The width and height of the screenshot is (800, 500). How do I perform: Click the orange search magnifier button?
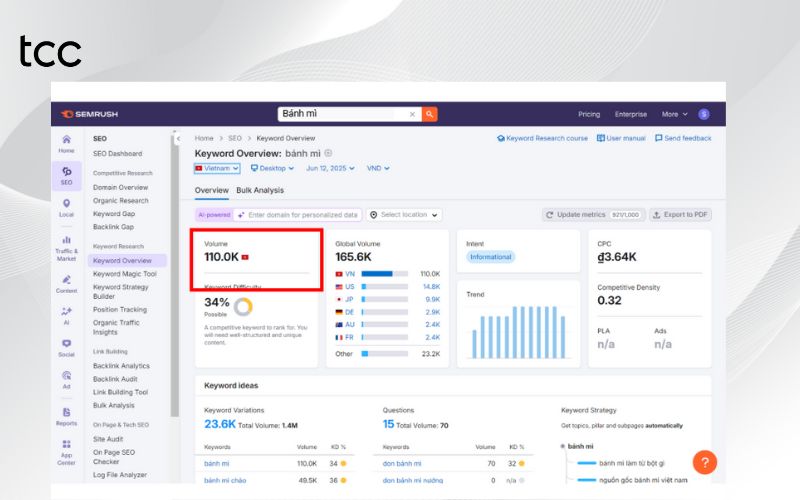[430, 115]
